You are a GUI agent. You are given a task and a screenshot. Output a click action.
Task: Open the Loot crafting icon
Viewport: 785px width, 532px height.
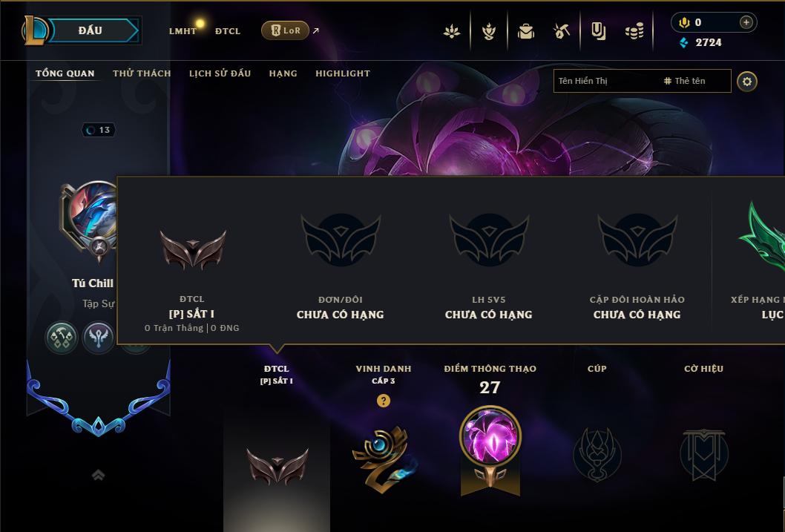tap(561, 31)
